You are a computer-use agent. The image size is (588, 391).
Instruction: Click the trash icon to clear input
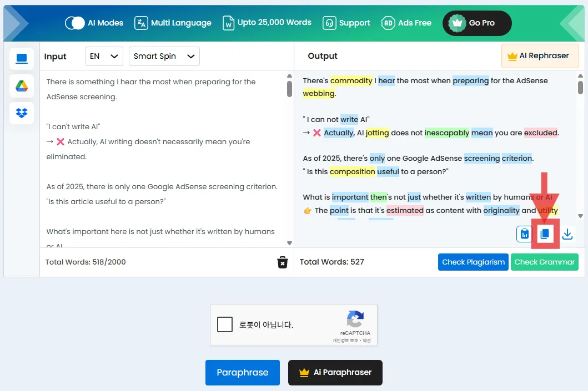[283, 262]
